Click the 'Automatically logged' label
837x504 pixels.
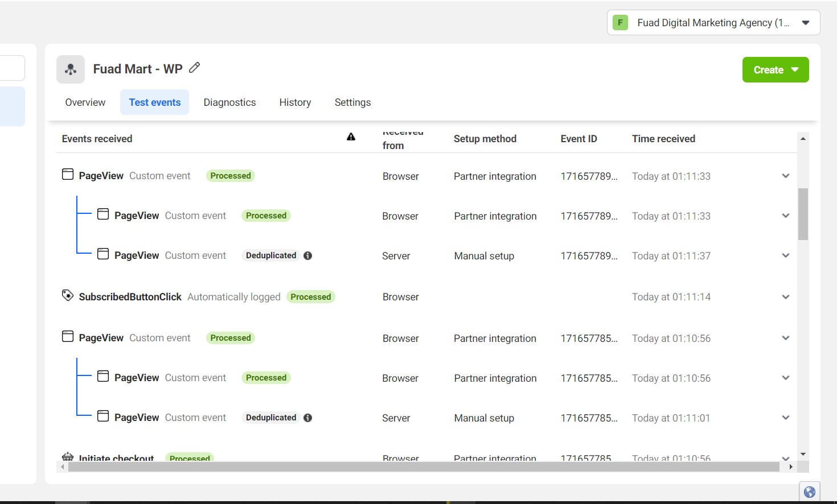(234, 297)
